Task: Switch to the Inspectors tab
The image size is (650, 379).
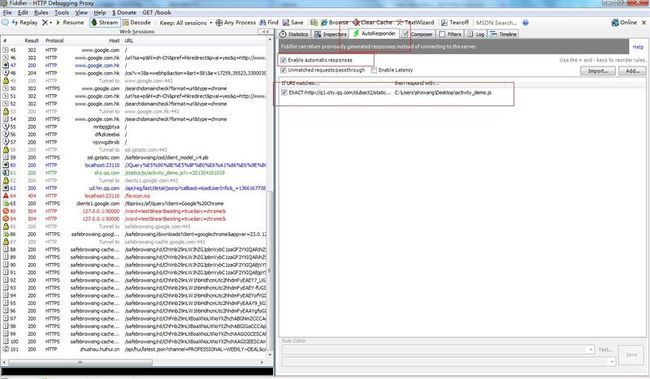Action: coord(330,34)
